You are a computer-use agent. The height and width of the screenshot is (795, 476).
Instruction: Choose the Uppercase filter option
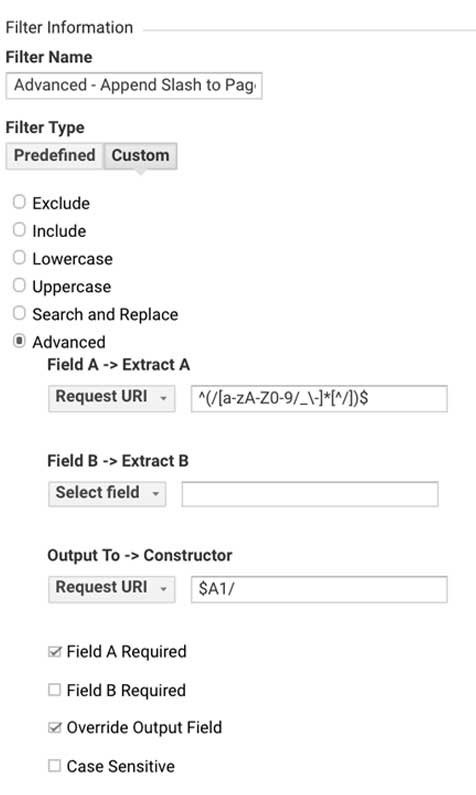19,285
